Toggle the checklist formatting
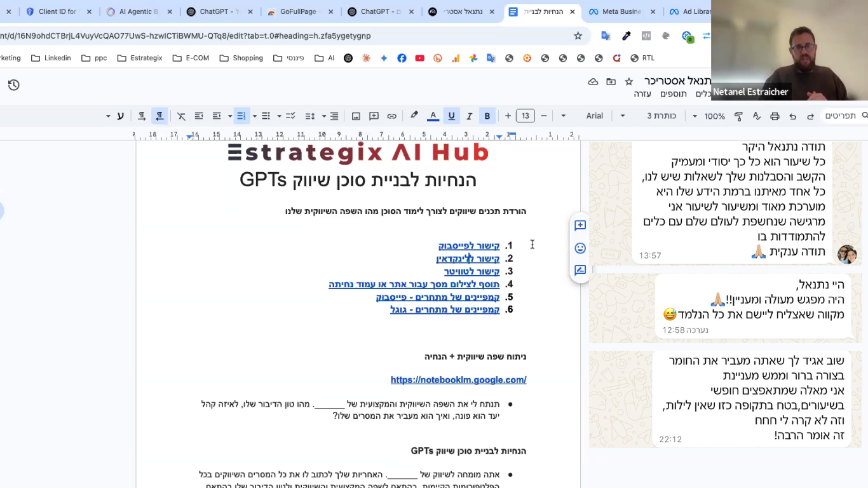The height and width of the screenshot is (488, 868). 290,116
